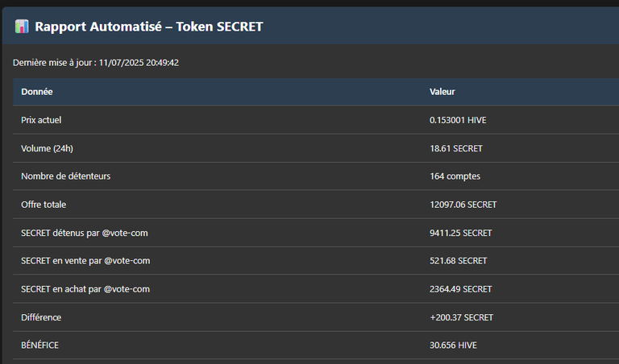Select the 164 comptes value
The height and width of the screenshot is (364, 619).
[455, 176]
